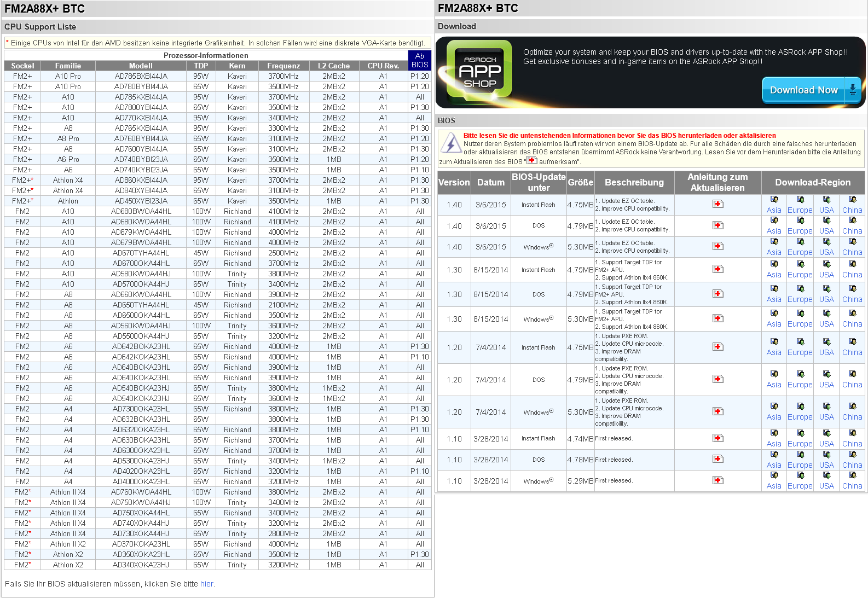This screenshot has width=868, height=598.
Task: Download BIOS 1.30 DOS via the Europe link
Action: click(800, 300)
